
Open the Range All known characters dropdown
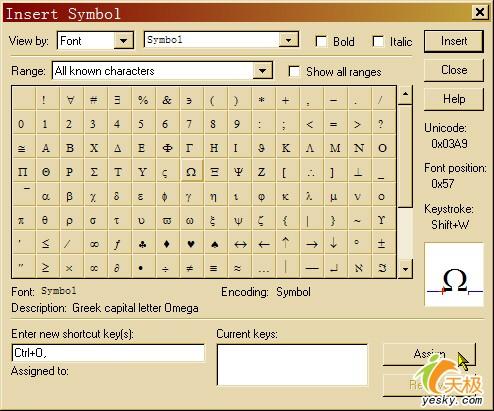pyautogui.click(x=263, y=71)
